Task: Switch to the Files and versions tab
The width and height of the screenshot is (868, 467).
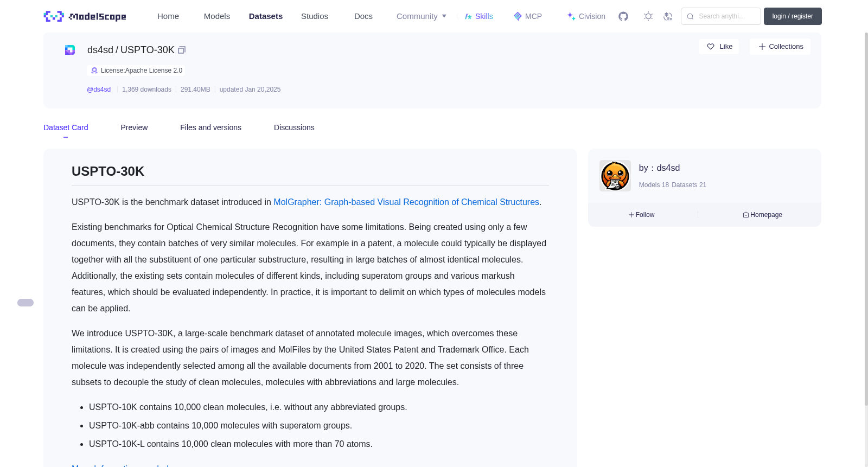Action: coord(210,127)
